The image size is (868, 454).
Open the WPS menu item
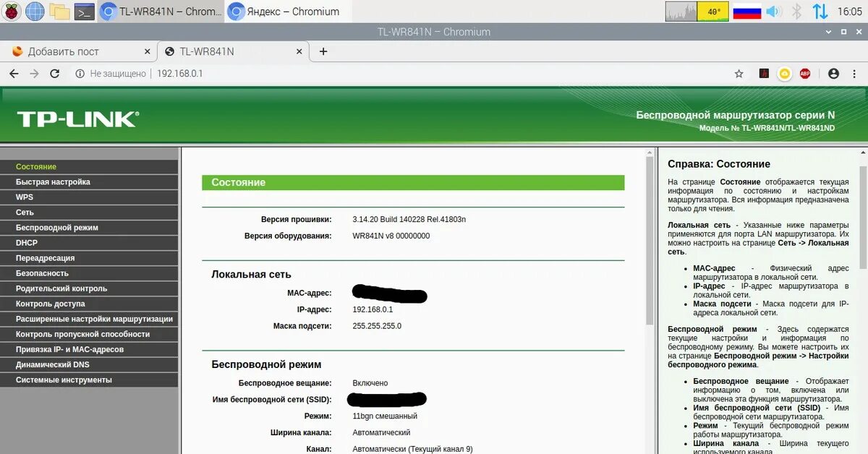[89, 197]
